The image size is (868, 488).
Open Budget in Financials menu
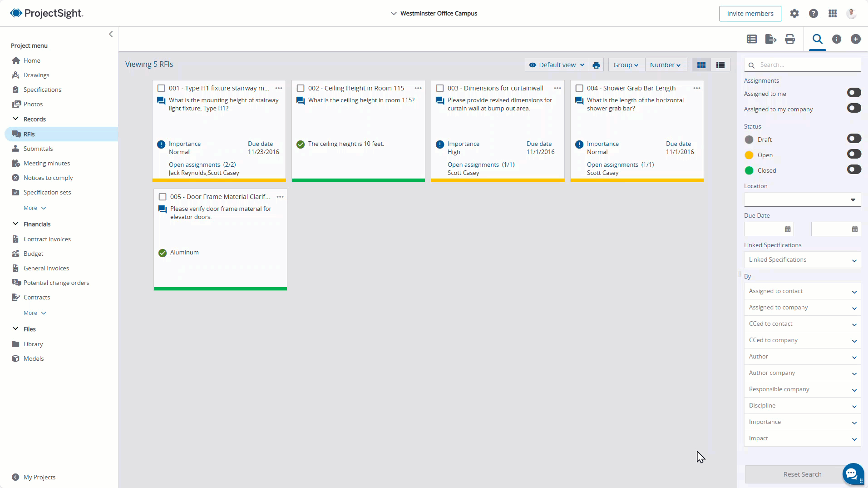(33, 254)
